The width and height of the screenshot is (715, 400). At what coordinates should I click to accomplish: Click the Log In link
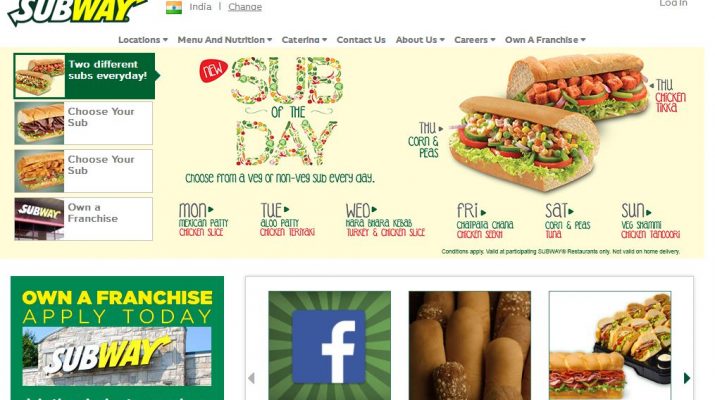(673, 3)
